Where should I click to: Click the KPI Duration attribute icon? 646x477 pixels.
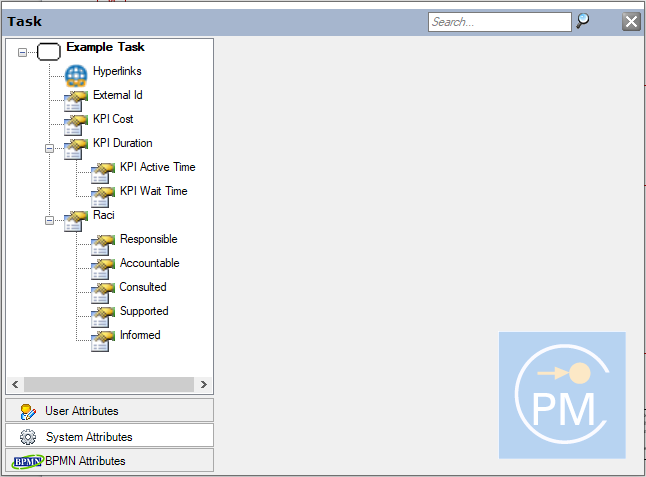(76, 149)
